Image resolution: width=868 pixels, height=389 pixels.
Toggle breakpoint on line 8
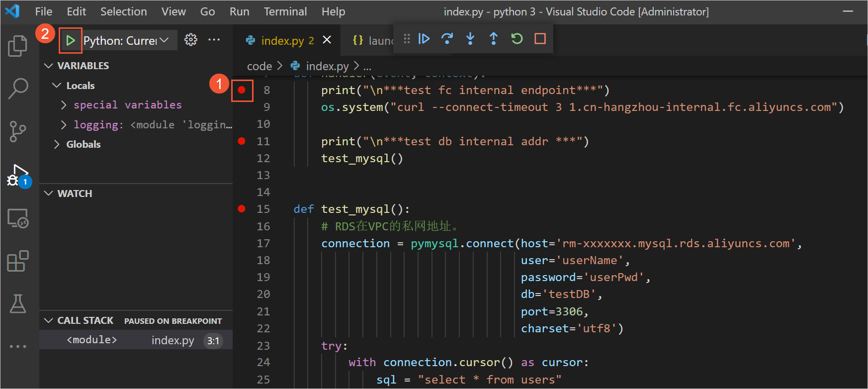(x=242, y=90)
